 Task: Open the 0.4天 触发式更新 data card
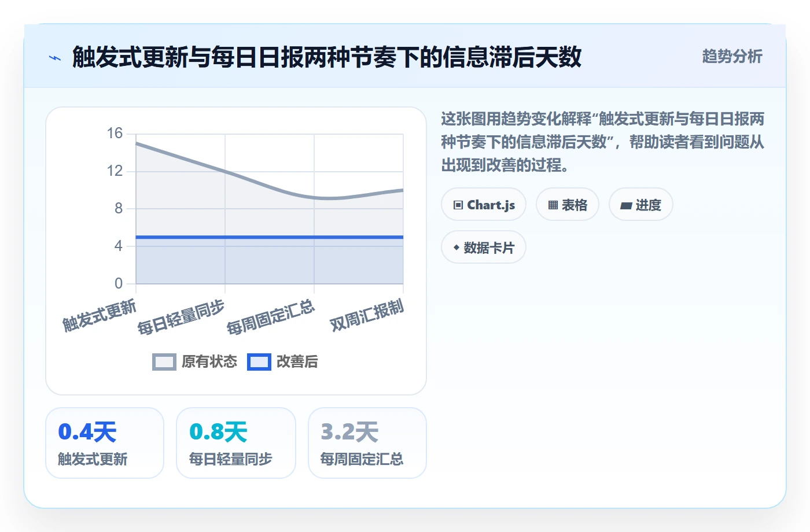pos(105,443)
